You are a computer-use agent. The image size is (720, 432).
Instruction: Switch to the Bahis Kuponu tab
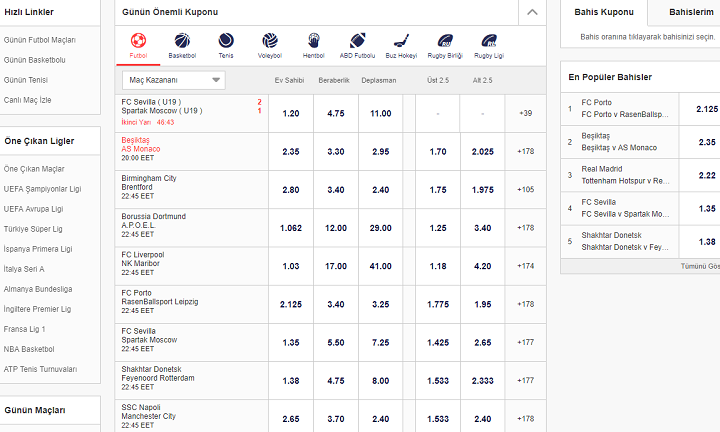point(604,12)
